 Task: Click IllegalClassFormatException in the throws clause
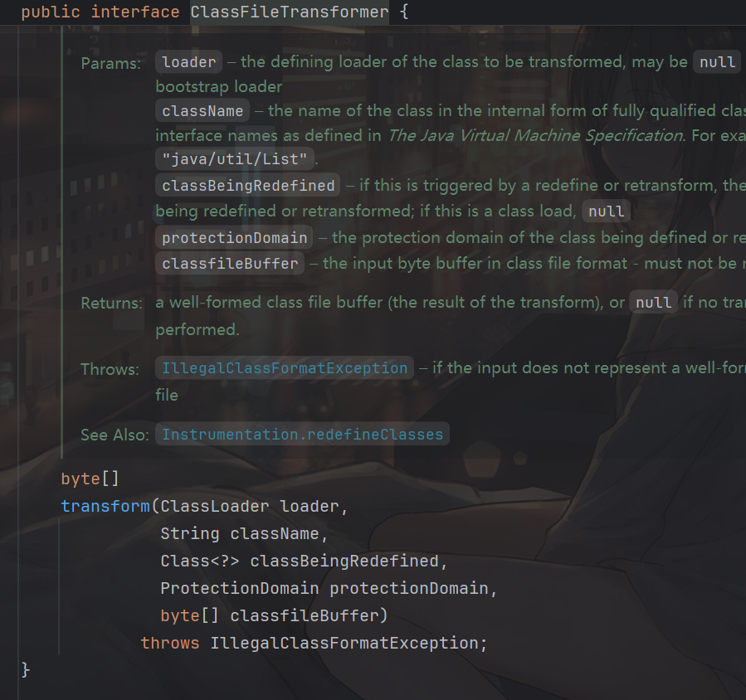[344, 644]
